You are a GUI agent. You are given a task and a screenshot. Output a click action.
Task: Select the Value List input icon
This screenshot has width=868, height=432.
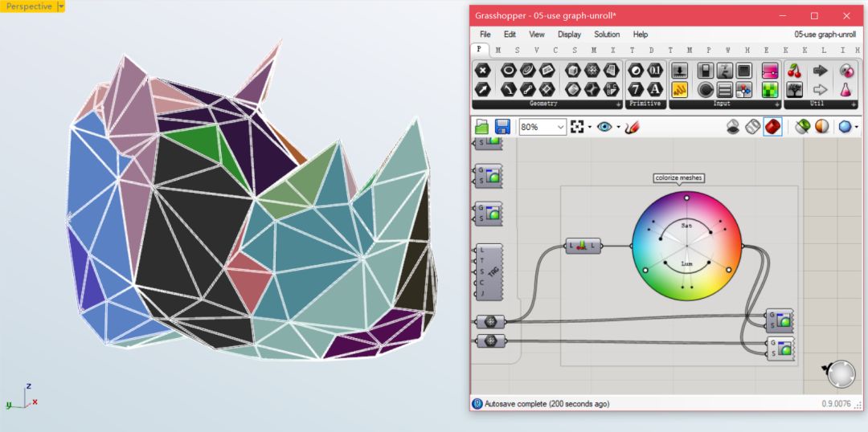click(x=725, y=89)
